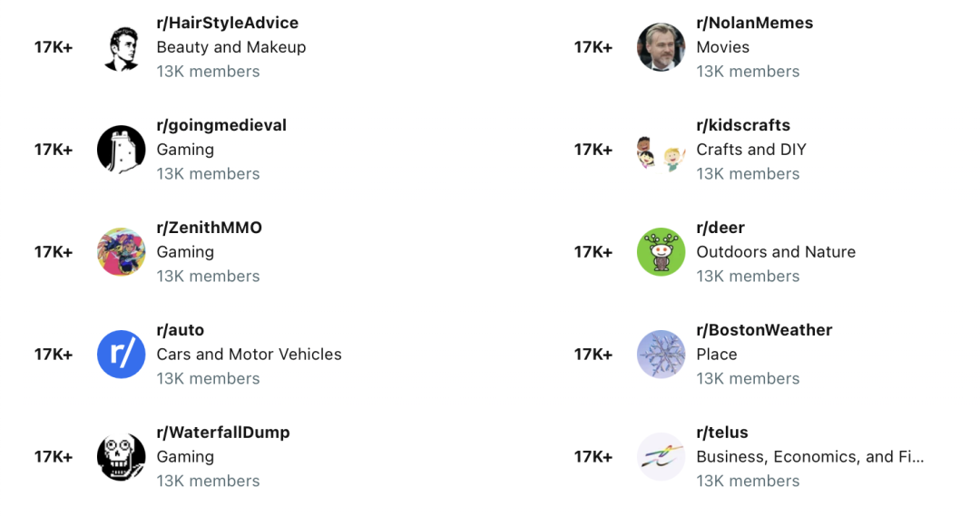Click the r/NolanMemes profile photo
Image resolution: width=980 pixels, height=516 pixels.
[x=661, y=47]
